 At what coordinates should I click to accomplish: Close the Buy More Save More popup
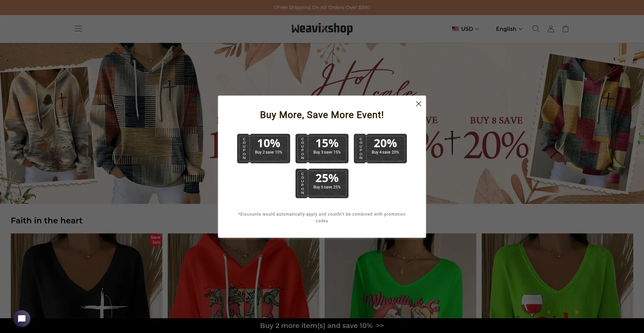pos(418,104)
